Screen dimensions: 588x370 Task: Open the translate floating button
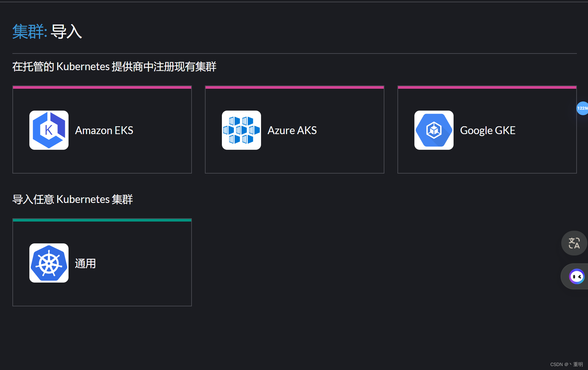574,243
